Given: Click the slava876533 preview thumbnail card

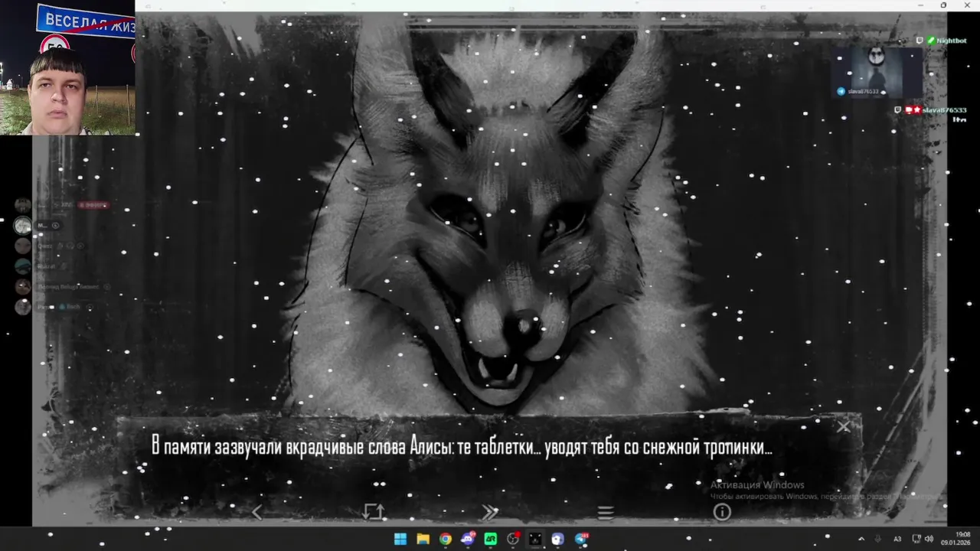Looking at the screenshot, I should (877, 73).
